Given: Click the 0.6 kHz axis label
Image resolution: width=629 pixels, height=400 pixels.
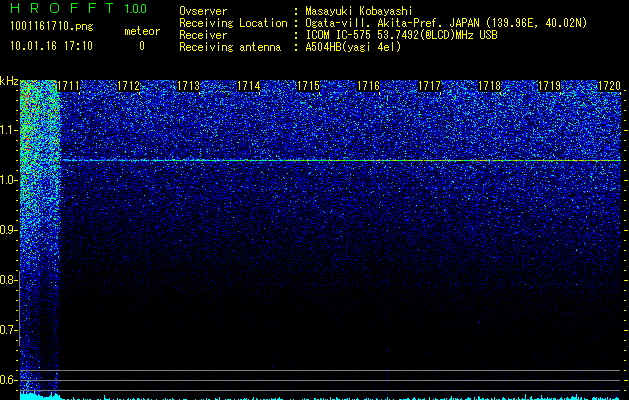Looking at the screenshot, I should [x=8, y=380].
